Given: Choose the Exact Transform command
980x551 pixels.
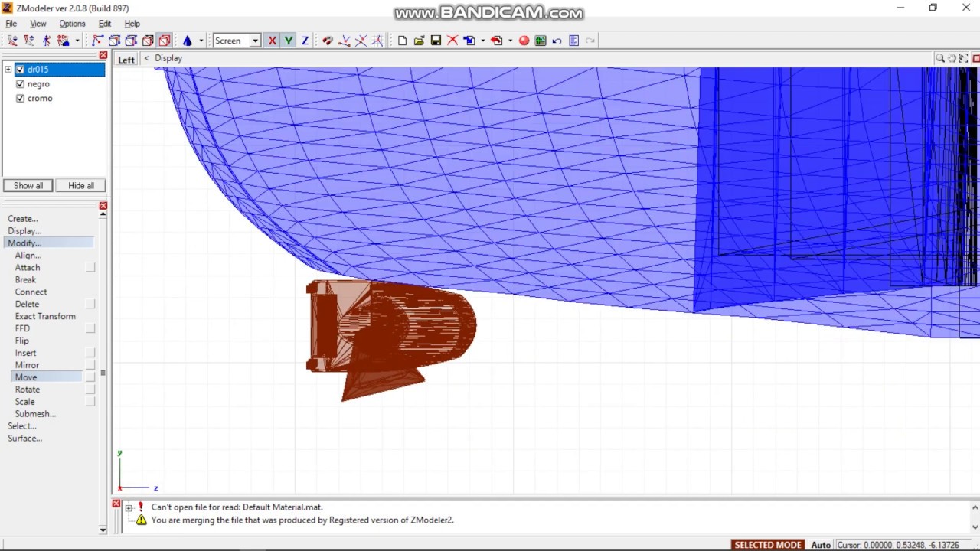Looking at the screenshot, I should coord(45,316).
